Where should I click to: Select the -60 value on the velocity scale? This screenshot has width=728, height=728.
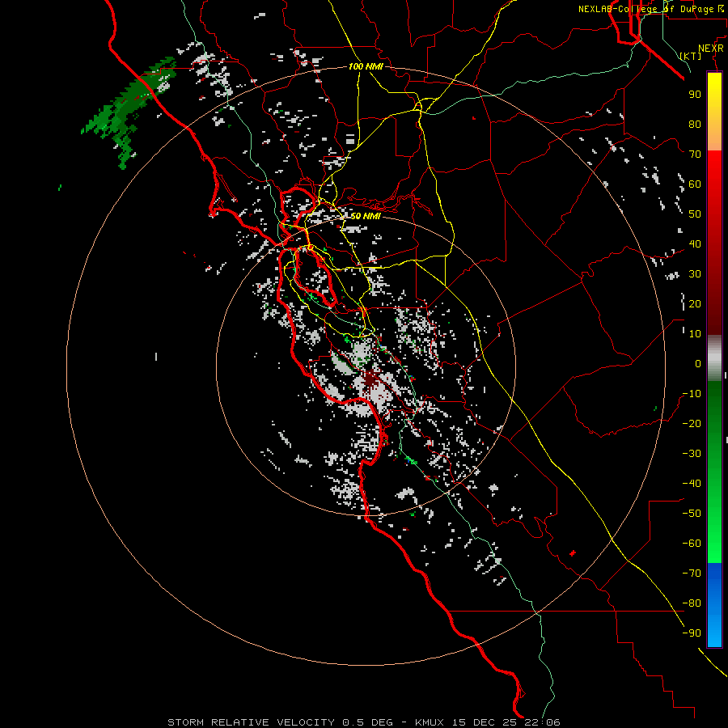[692, 544]
